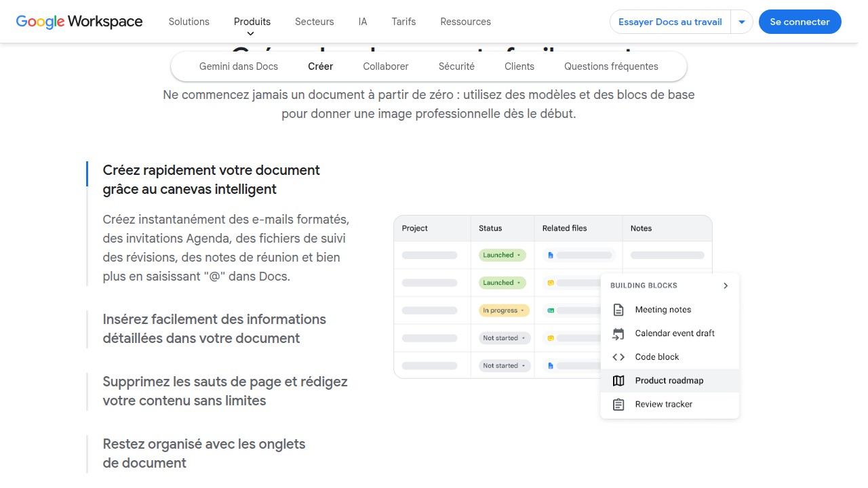Click the Google Workspace logo
The image size is (868, 488).
point(79,22)
